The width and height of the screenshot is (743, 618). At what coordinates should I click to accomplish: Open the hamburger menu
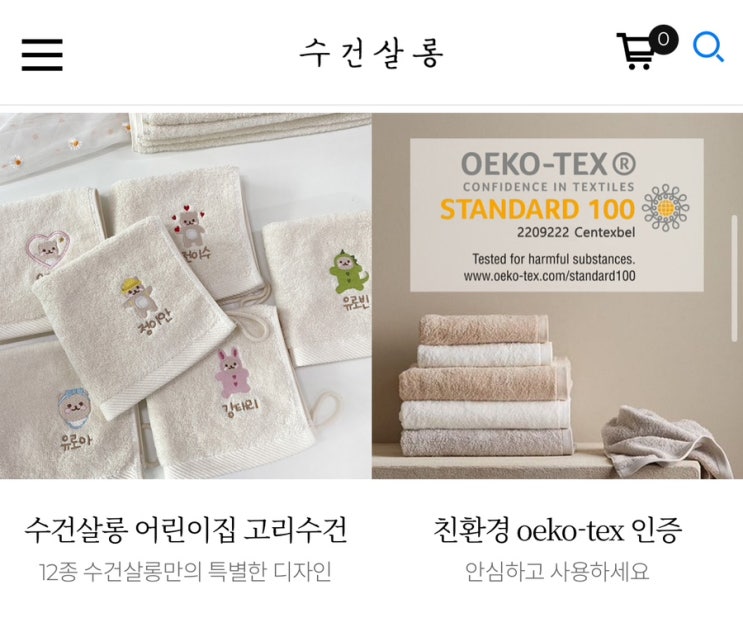[x=42, y=55]
